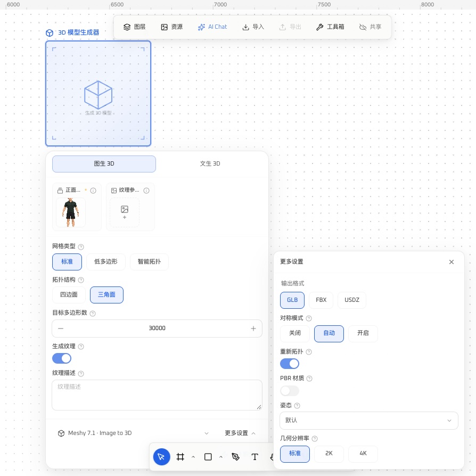Image resolution: width=476 pixels, height=476 pixels.
Task: Enable the PBR 材质 switch
Action: pos(290,391)
